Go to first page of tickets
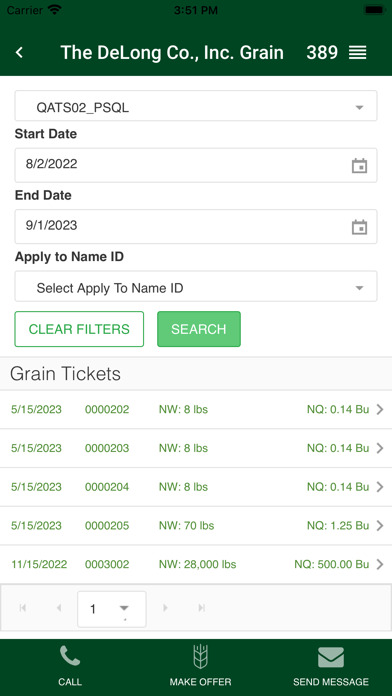Image resolution: width=392 pixels, height=696 pixels. tap(23, 608)
